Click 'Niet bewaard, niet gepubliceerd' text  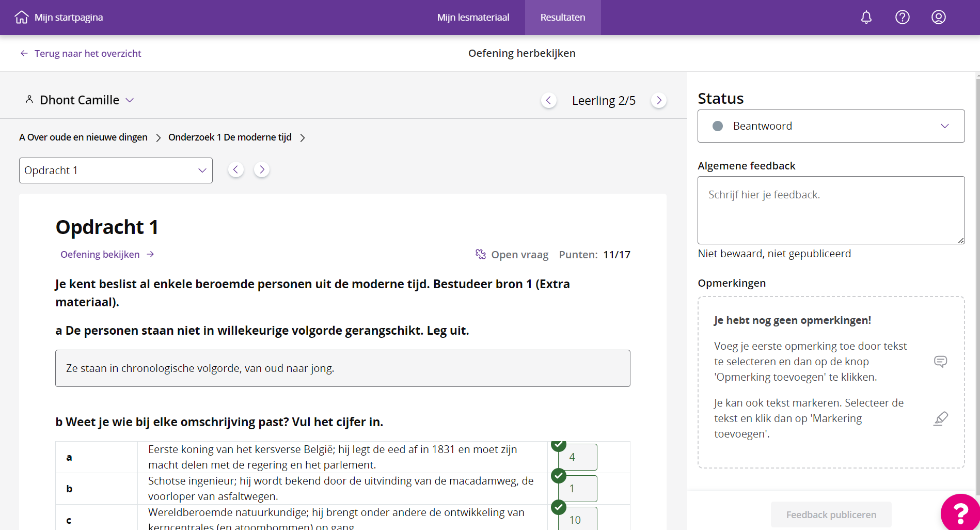774,254
